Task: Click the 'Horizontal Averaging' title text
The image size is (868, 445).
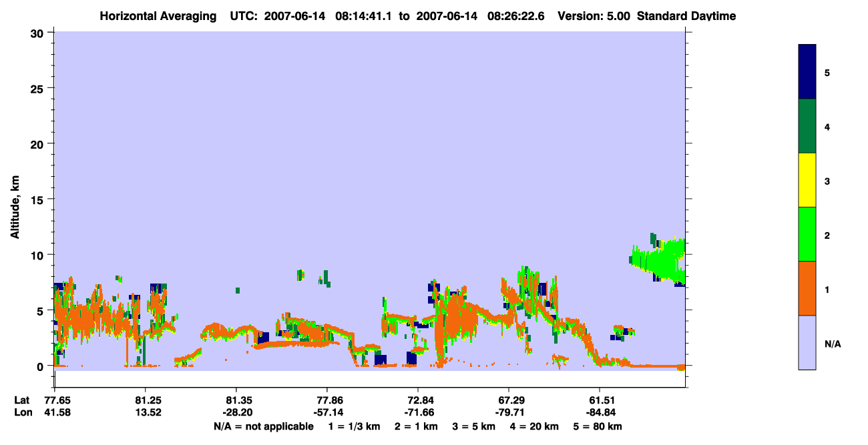Action: pos(157,16)
